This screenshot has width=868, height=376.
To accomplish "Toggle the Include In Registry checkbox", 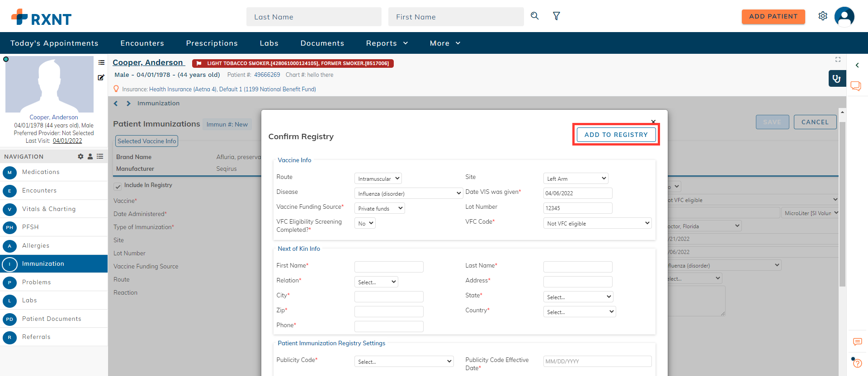I will [x=118, y=186].
